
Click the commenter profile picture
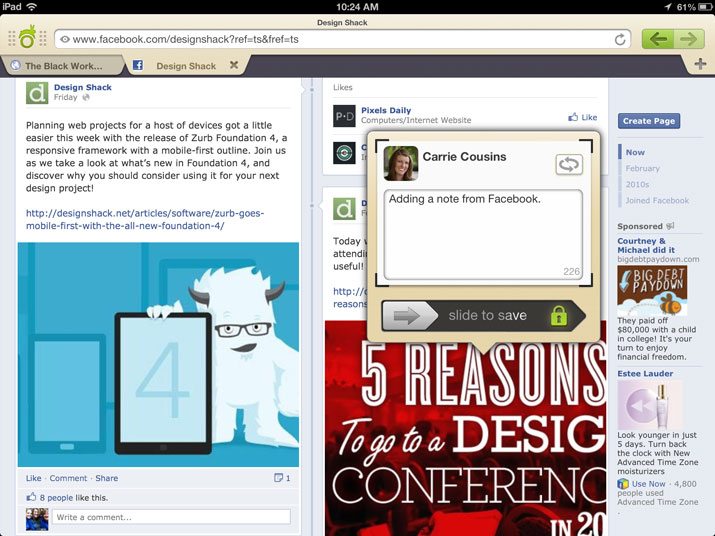click(x=37, y=519)
